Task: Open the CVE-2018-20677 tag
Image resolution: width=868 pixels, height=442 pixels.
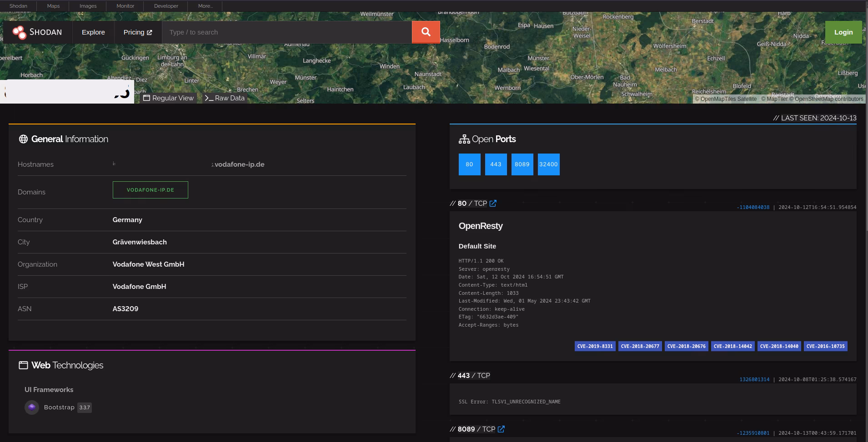Action: coord(640,346)
